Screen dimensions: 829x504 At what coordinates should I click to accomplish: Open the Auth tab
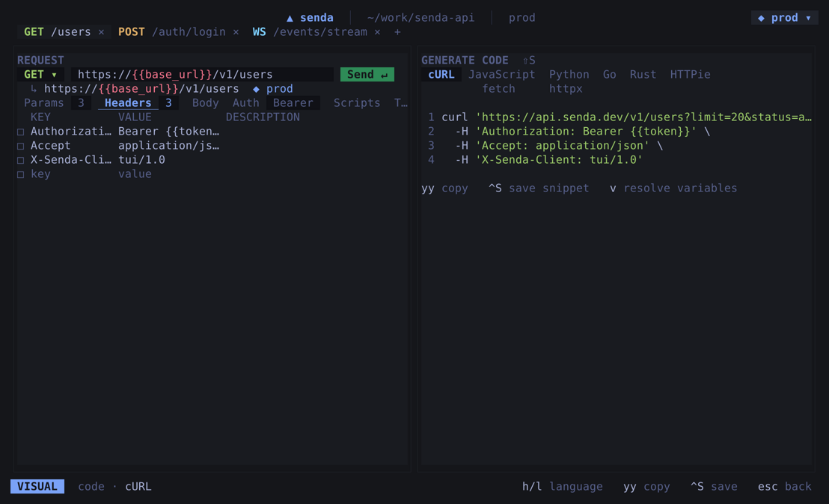(246, 103)
